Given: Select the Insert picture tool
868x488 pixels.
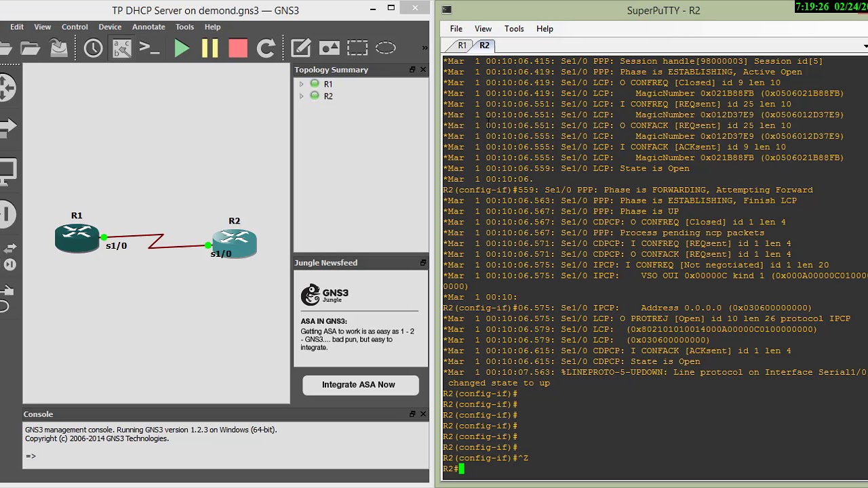Looking at the screenshot, I should [x=330, y=48].
